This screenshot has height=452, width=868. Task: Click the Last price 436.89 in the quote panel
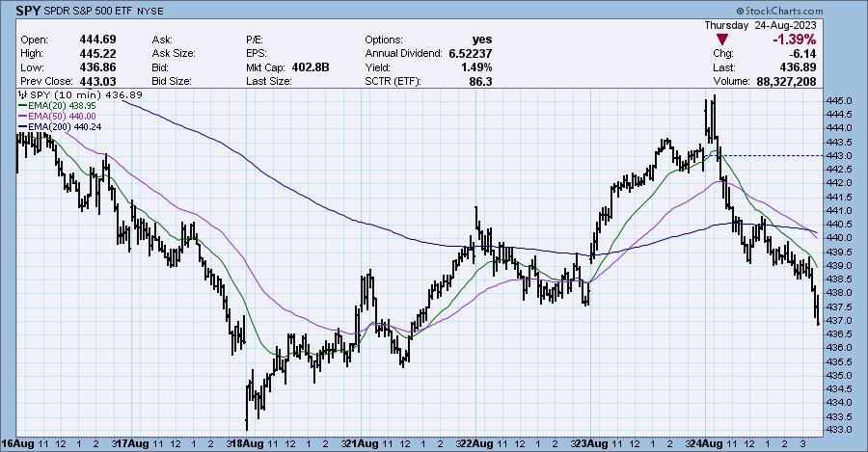[798, 66]
